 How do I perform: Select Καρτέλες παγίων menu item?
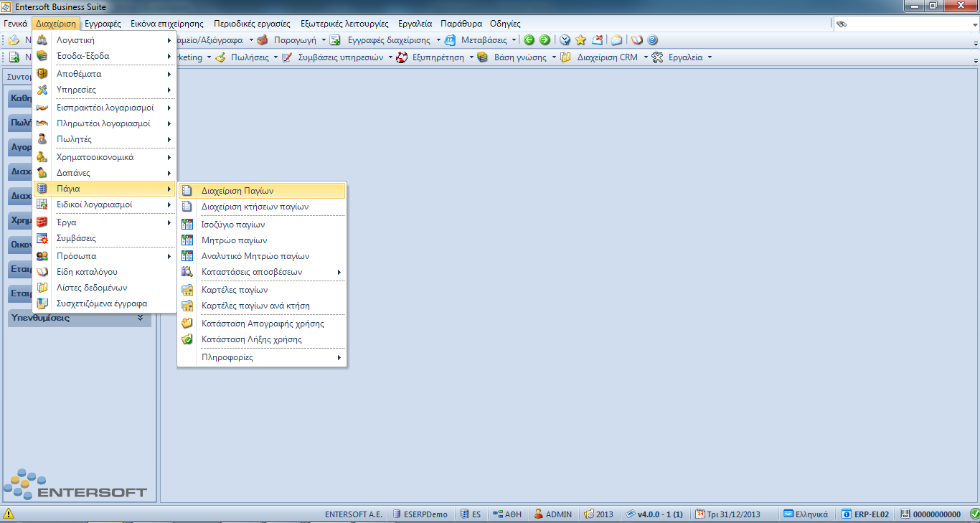click(x=262, y=290)
